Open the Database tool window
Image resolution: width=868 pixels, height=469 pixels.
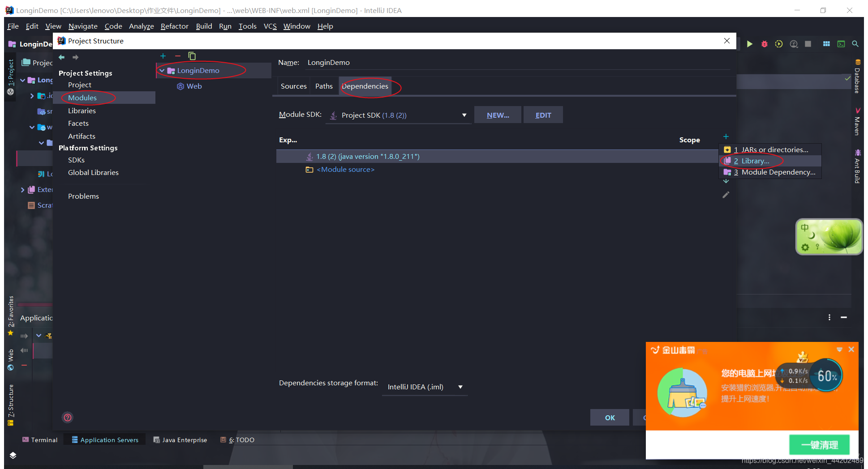857,76
